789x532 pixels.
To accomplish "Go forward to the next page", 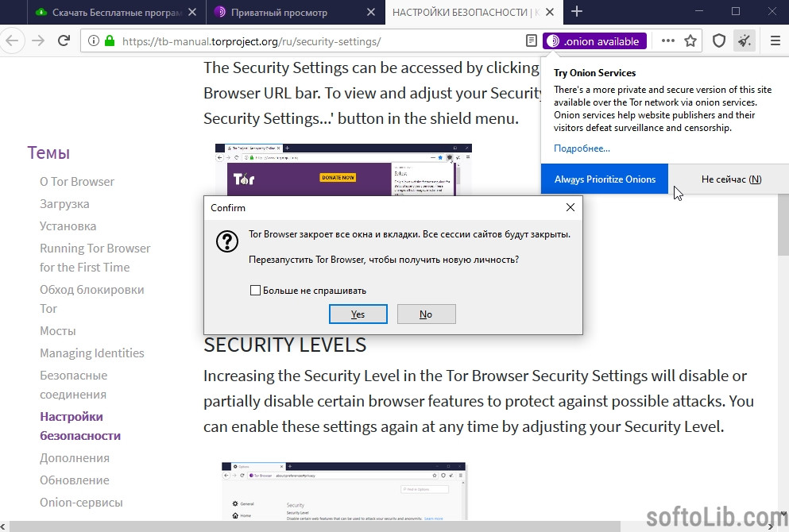I will [38, 40].
